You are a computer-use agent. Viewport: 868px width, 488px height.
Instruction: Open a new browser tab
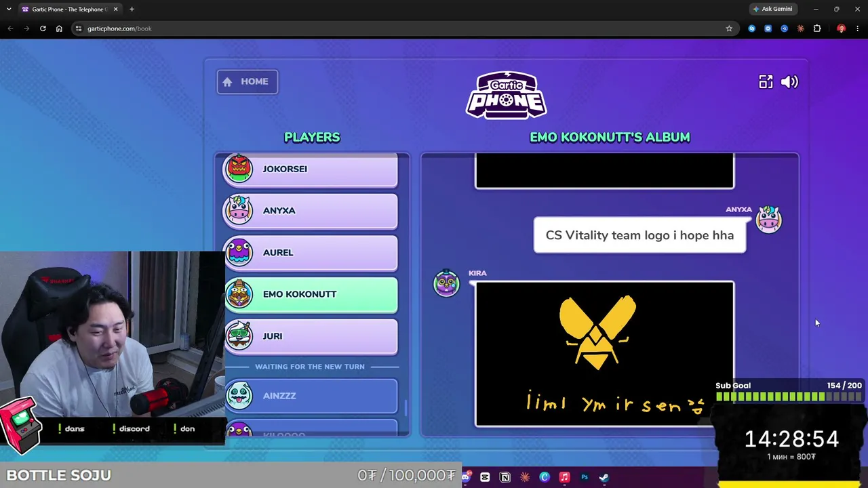pyautogui.click(x=132, y=9)
